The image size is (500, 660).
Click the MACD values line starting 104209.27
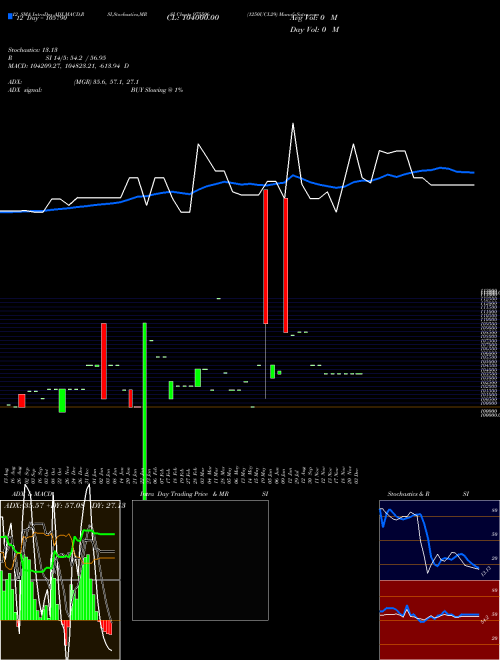tap(69, 66)
